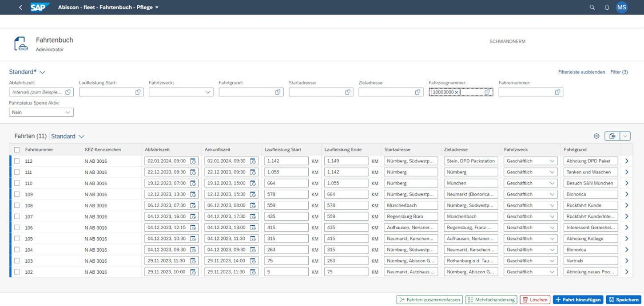644x306 pixels.
Task: Open Fahrtzweck dropdown for trip 112
Action: [x=552, y=161]
